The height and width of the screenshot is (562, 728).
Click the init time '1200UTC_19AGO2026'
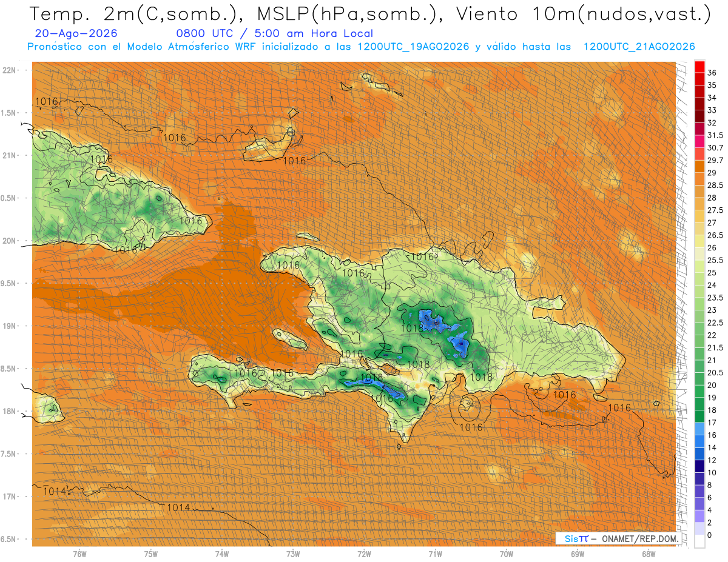[414, 47]
